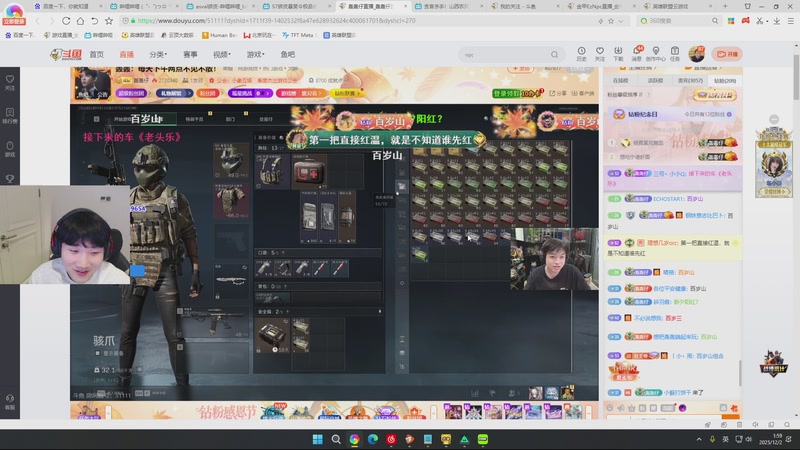Viewport: 800px width, 450px height.
Task: Show hidden system tray icons
Action: click(x=699, y=439)
